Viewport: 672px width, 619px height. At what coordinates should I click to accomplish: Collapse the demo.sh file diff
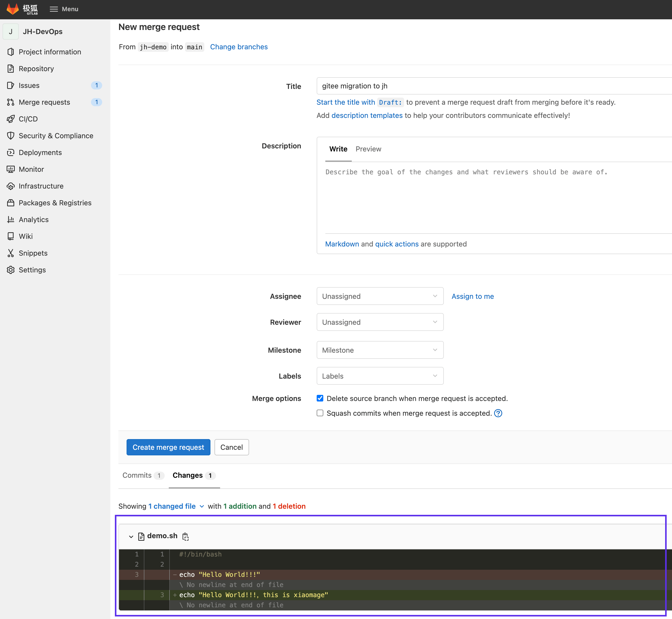pos(131,537)
